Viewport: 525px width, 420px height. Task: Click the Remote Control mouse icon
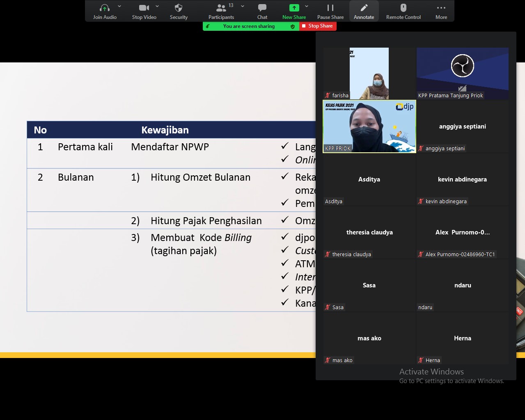(x=403, y=8)
